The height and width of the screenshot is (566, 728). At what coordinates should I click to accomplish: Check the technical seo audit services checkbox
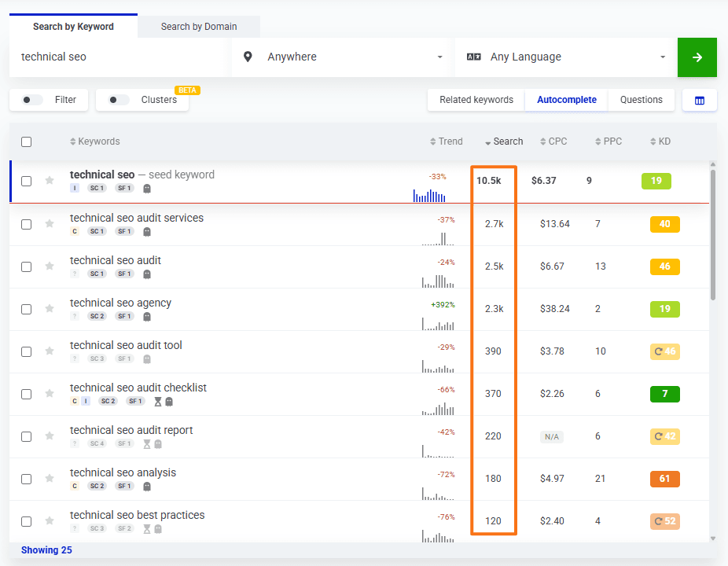coord(27,224)
